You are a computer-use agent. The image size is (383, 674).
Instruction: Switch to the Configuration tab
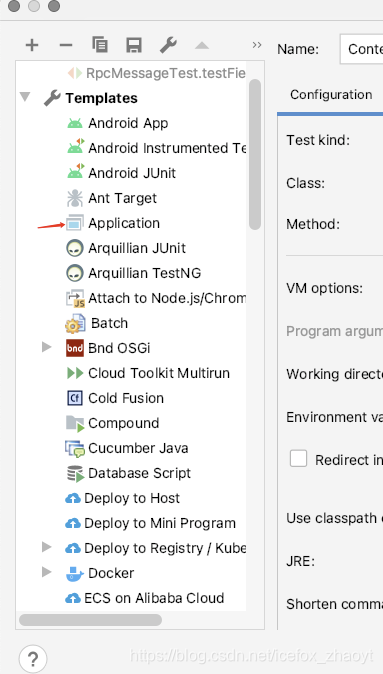tap(331, 95)
